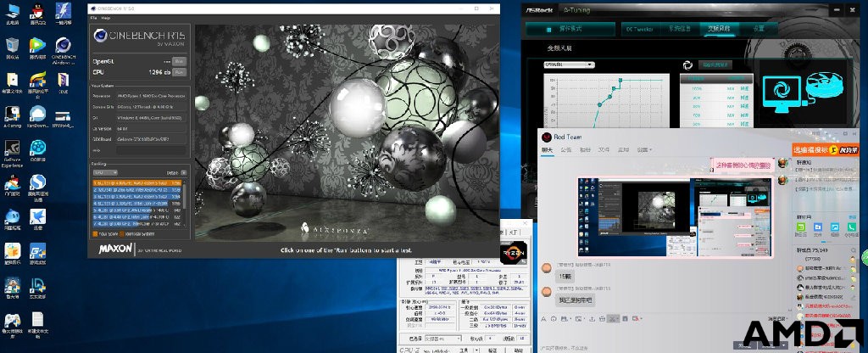
Task: Open the File menu in Cinebench
Action: click(93, 18)
